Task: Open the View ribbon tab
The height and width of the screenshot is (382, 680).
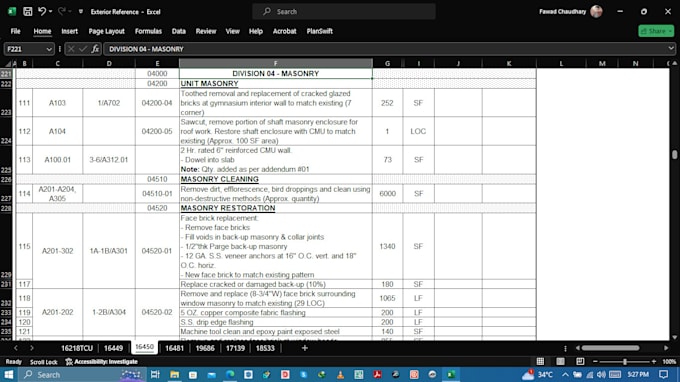Action: (x=232, y=31)
